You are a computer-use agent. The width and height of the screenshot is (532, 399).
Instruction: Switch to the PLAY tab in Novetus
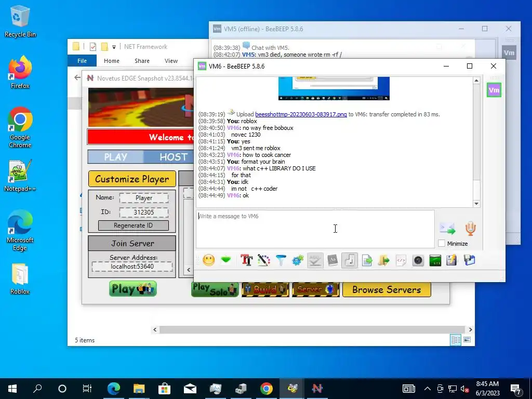click(116, 157)
